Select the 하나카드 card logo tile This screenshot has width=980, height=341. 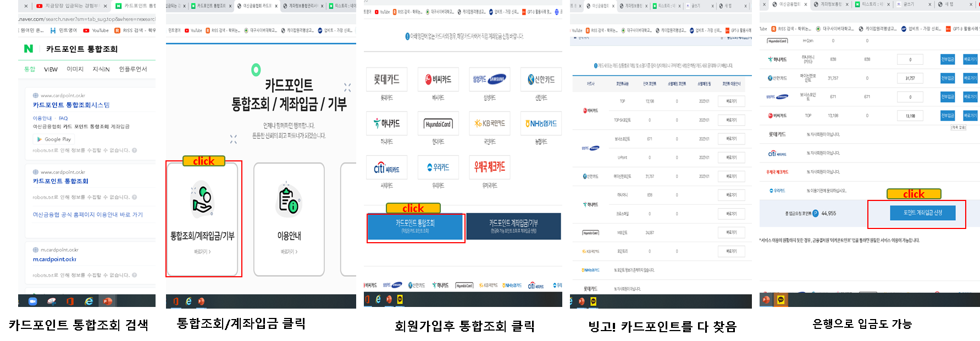386,124
